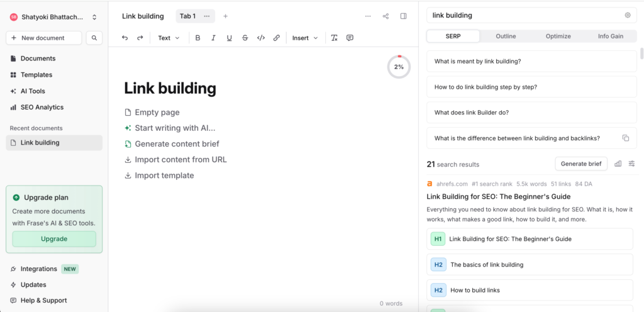The height and width of the screenshot is (312, 644).
Task: Click the link building search query field
Action: [526, 15]
